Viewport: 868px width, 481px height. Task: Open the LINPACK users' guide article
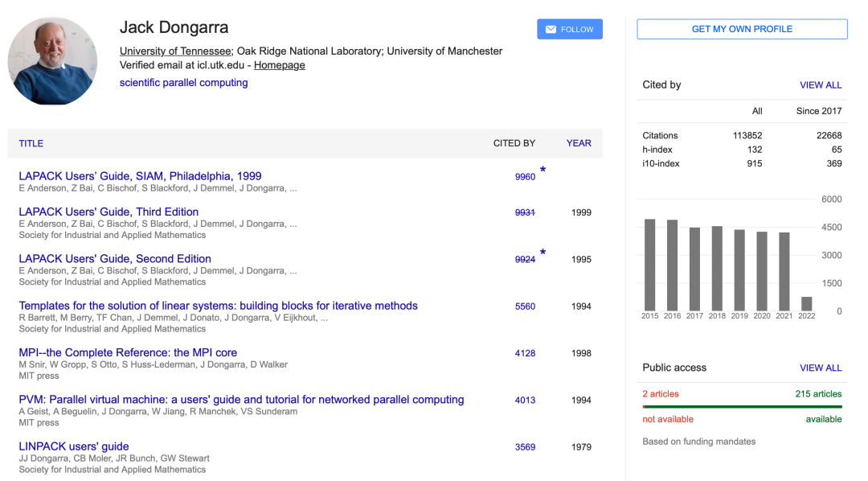74,446
